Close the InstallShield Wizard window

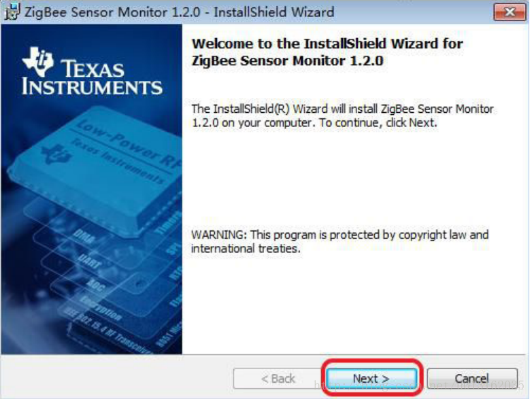point(510,12)
